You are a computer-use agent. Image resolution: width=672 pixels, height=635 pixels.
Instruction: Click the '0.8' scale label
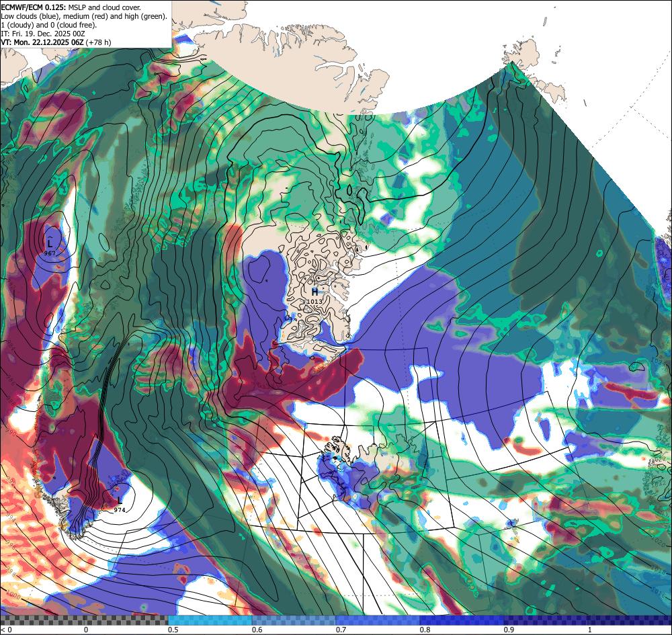click(425, 630)
